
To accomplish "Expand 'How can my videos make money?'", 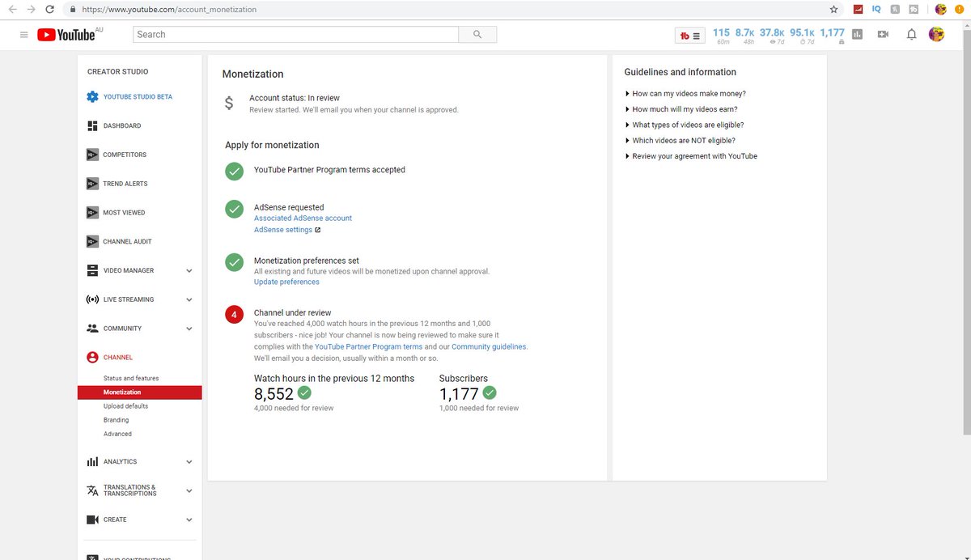I will point(685,94).
